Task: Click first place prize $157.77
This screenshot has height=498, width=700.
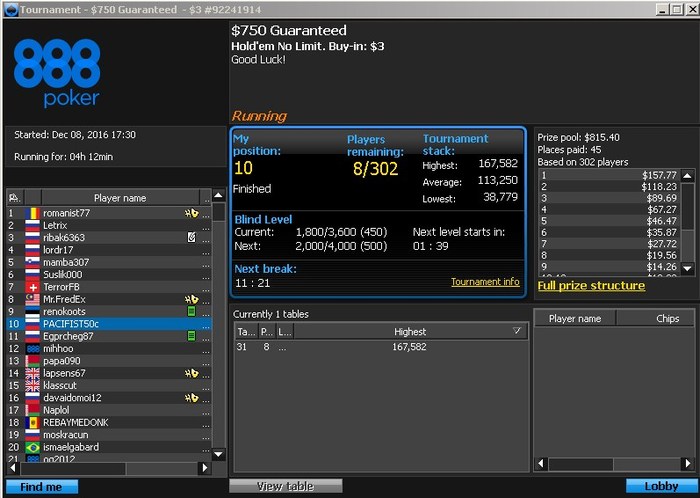Action: tap(659, 175)
